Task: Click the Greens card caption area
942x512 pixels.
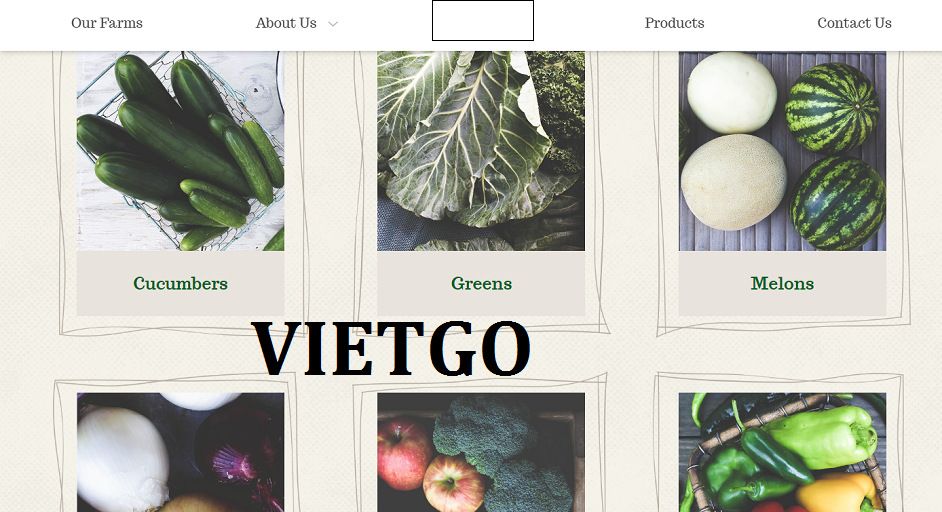Action: pos(481,283)
